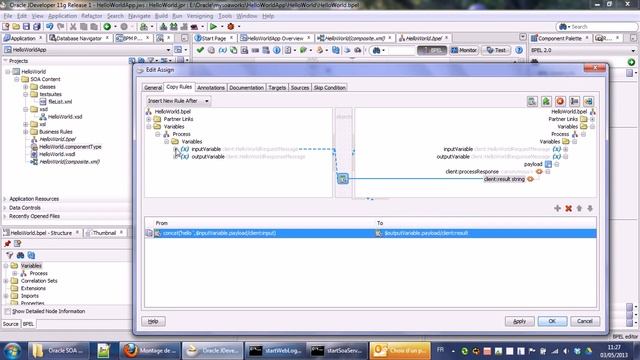Expand Partner Links in source tree
This screenshot has width=640, height=360.
149,119
